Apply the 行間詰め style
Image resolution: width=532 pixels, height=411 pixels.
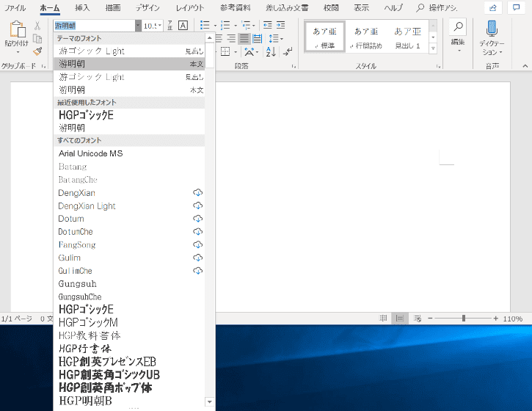365,37
